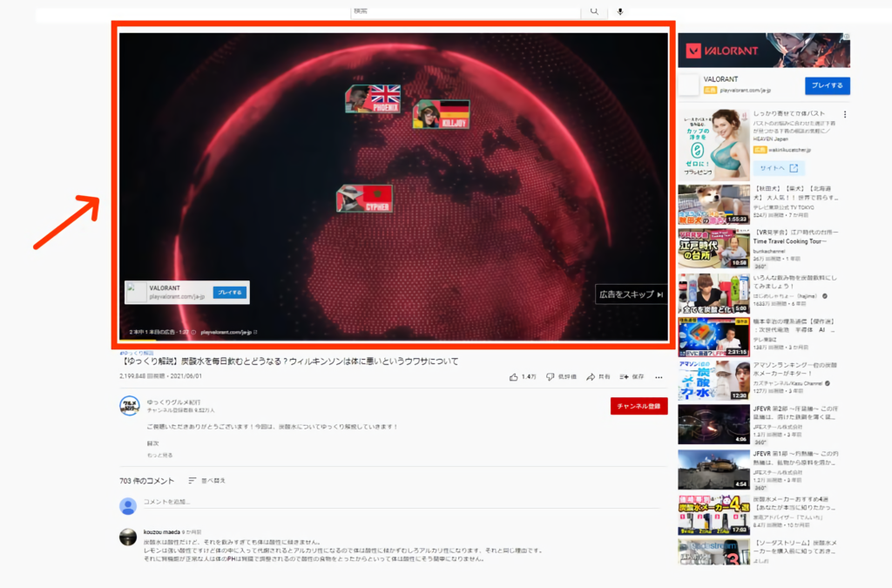Click the blue プレイする button in sidebar
The image size is (892, 588).
828,85
